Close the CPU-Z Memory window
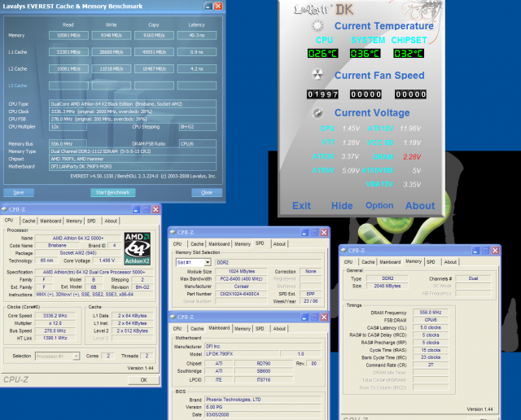This screenshot has width=521, height=420. pyautogui.click(x=495, y=250)
